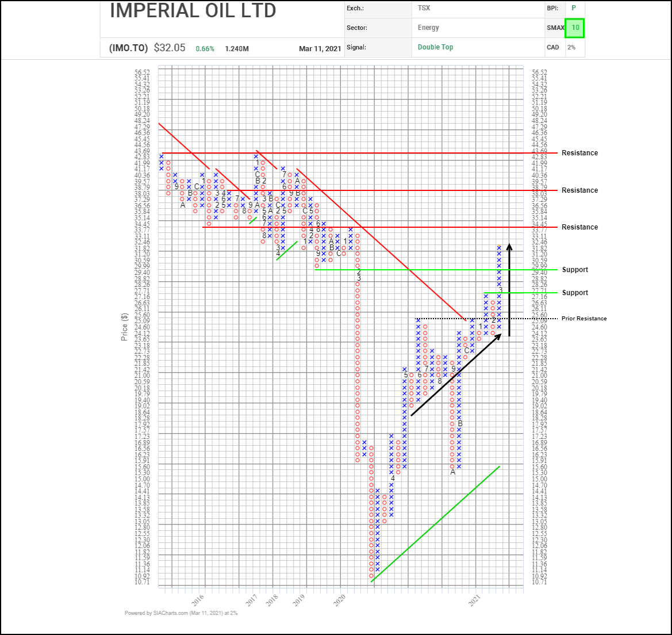Click the Support label near 29.99 level
The image size is (672, 635).
click(x=575, y=270)
